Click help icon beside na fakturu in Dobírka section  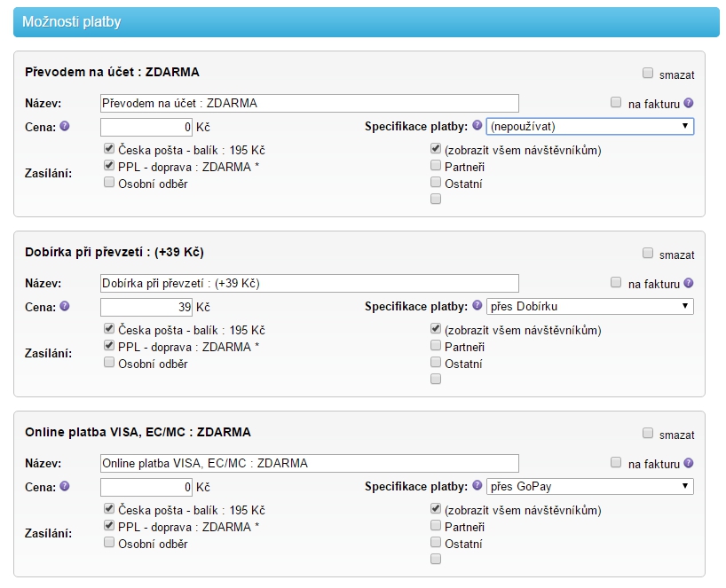coord(689,283)
